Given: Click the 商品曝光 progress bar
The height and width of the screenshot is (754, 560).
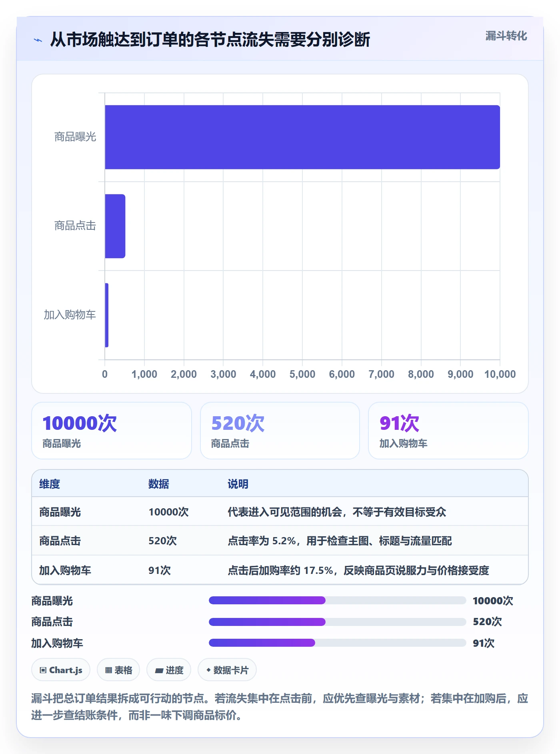Looking at the screenshot, I should click(x=338, y=600).
